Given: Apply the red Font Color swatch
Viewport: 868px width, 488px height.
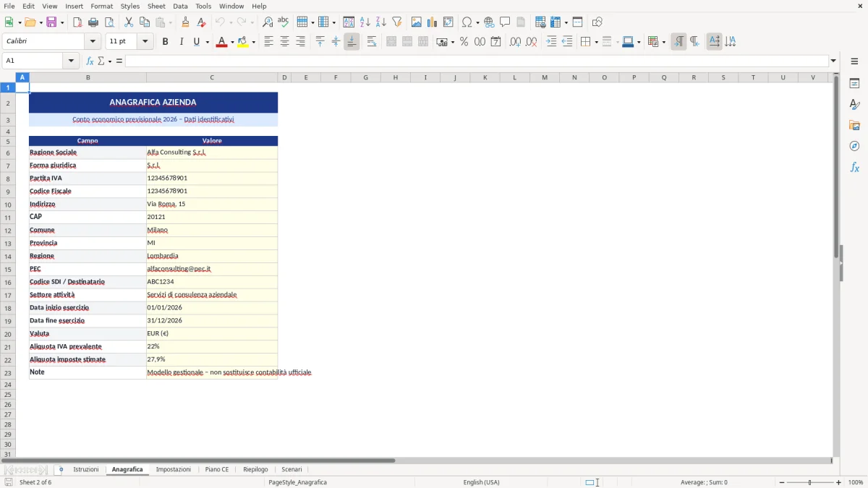Looking at the screenshot, I should tap(221, 42).
